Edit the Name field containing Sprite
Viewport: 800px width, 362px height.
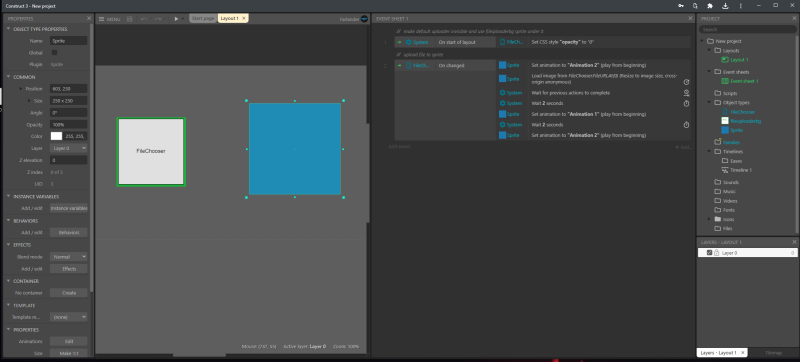pyautogui.click(x=68, y=41)
